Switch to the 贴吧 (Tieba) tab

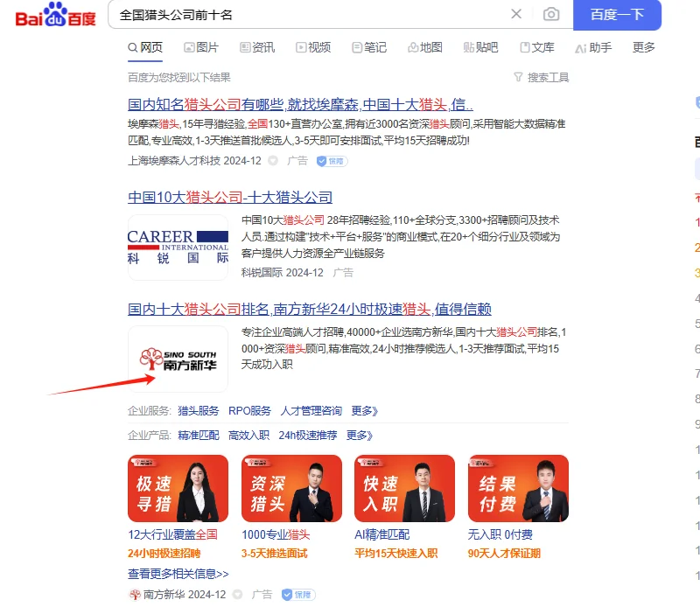click(x=479, y=48)
